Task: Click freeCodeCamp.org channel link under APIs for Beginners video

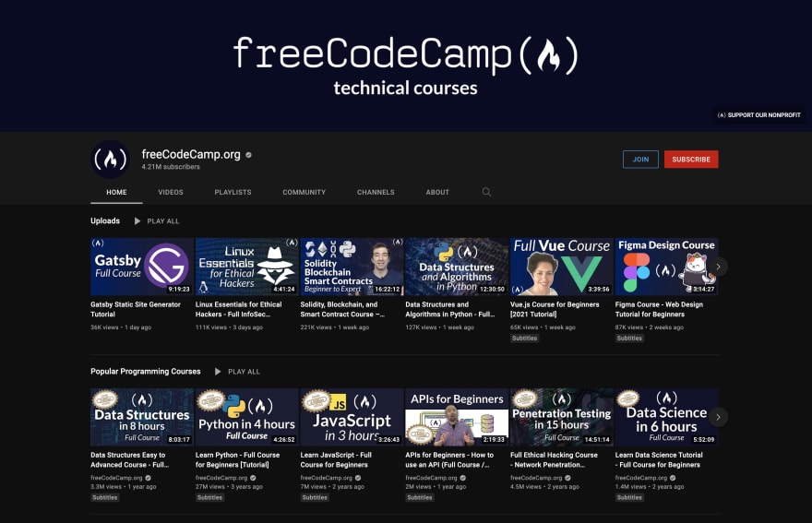Action: tap(432, 478)
